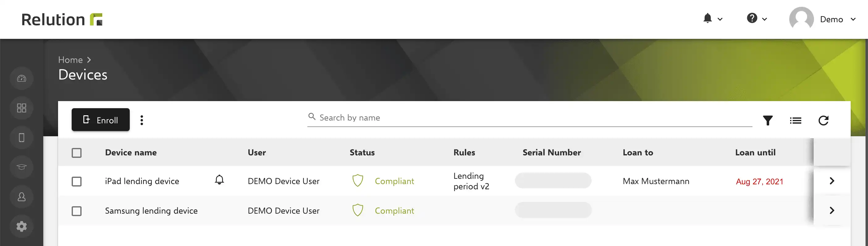868x246 pixels.
Task: Click Compliant status text on iPad row
Action: (394, 181)
